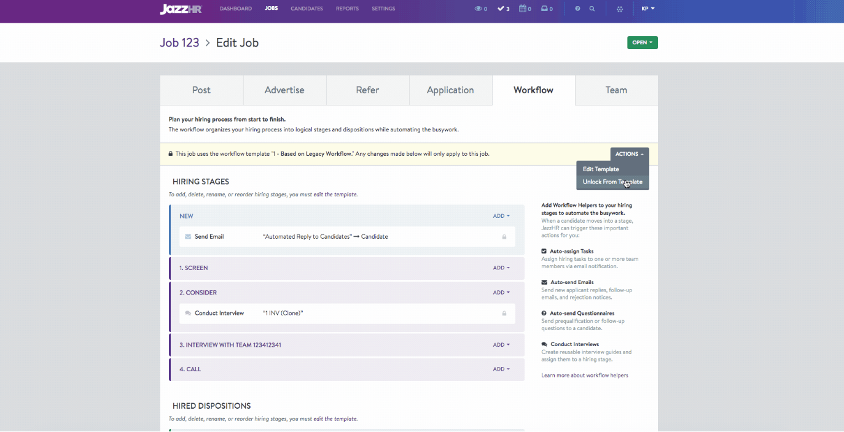Click the 4. CALL stage label
This screenshot has height=432, width=844.
[190, 369]
